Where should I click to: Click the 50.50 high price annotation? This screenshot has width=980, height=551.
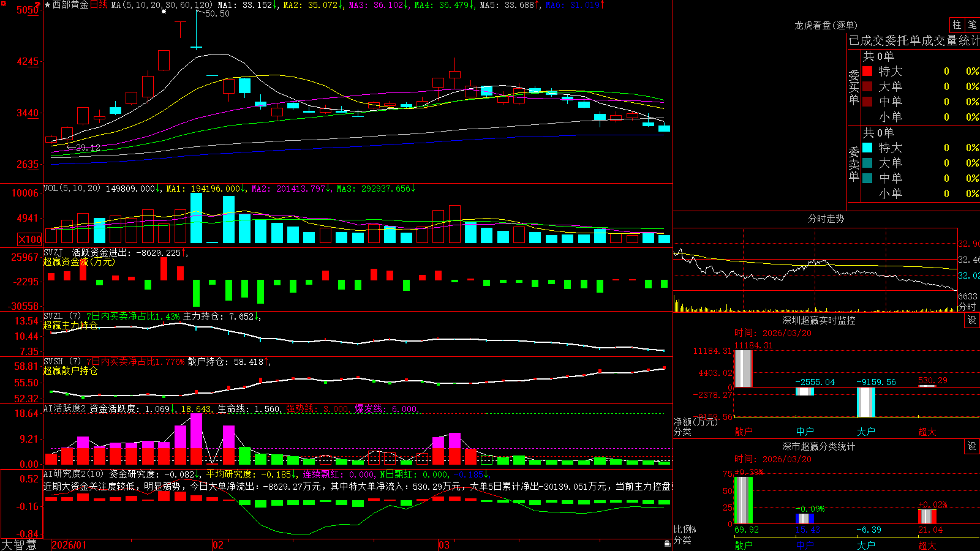(x=217, y=13)
